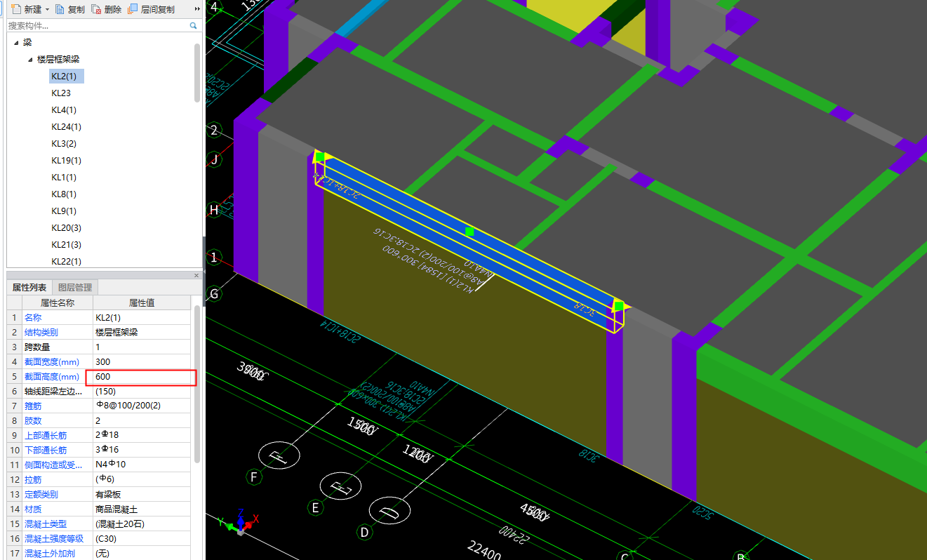The image size is (927, 560).
Task: Click the 侧面构造 value N4Φ10
Action: (141, 465)
